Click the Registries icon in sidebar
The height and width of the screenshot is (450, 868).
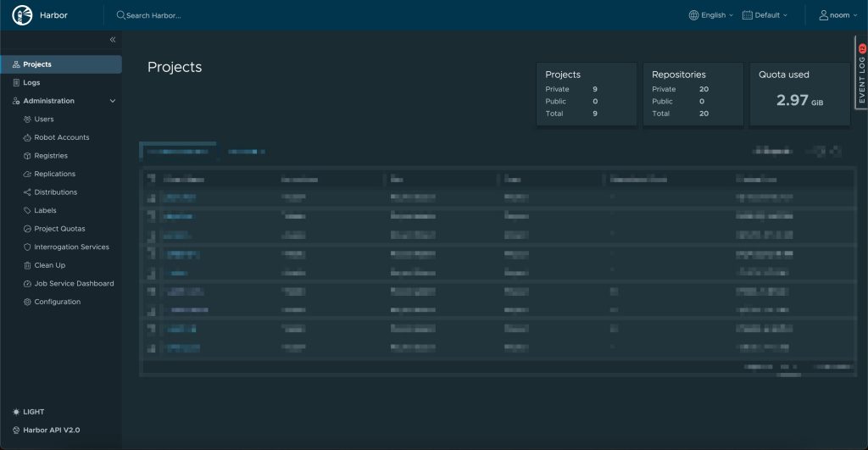27,156
